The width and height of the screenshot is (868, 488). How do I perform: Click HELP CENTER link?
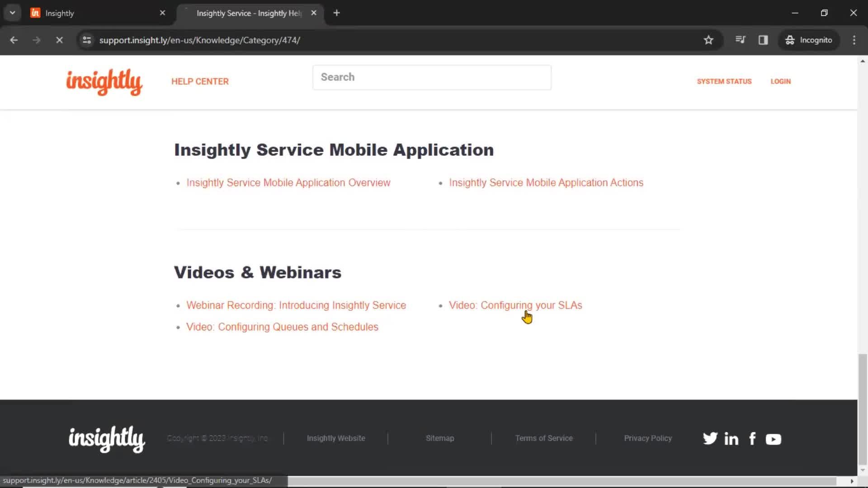pyautogui.click(x=200, y=82)
